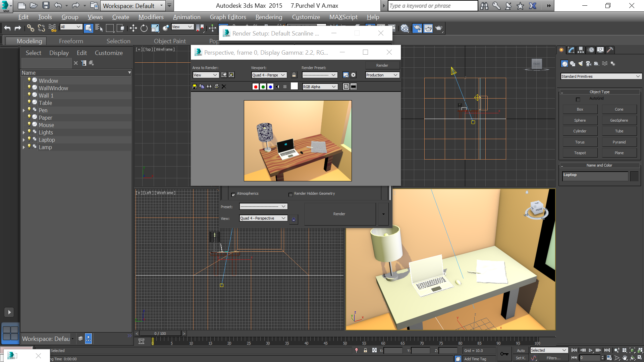644x362 pixels.
Task: Click Edit Region icon beside Area to Render
Action: (x=224, y=75)
